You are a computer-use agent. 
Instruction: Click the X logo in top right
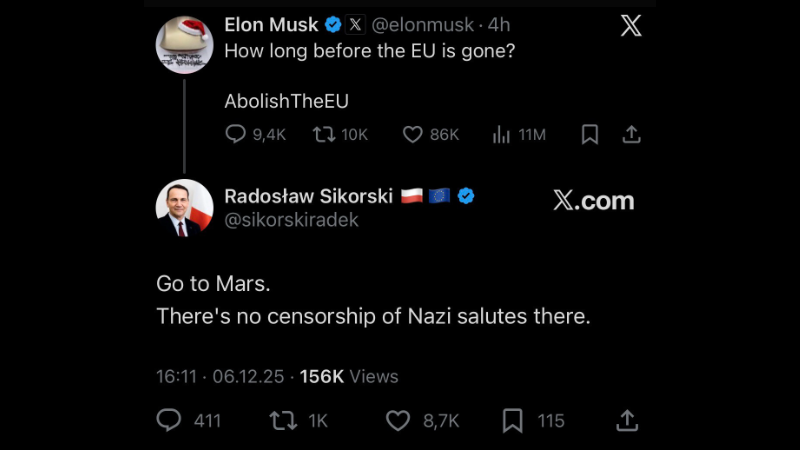[x=631, y=26]
